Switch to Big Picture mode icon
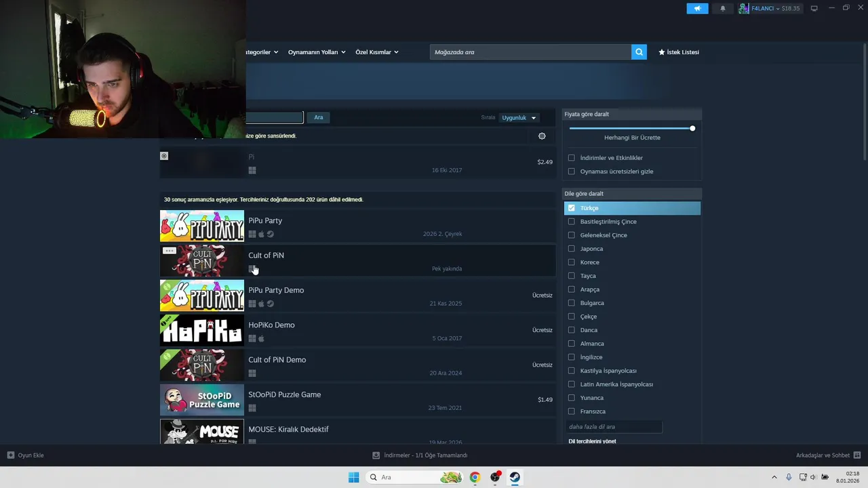Screen dimensions: 868x488 (814, 8)
